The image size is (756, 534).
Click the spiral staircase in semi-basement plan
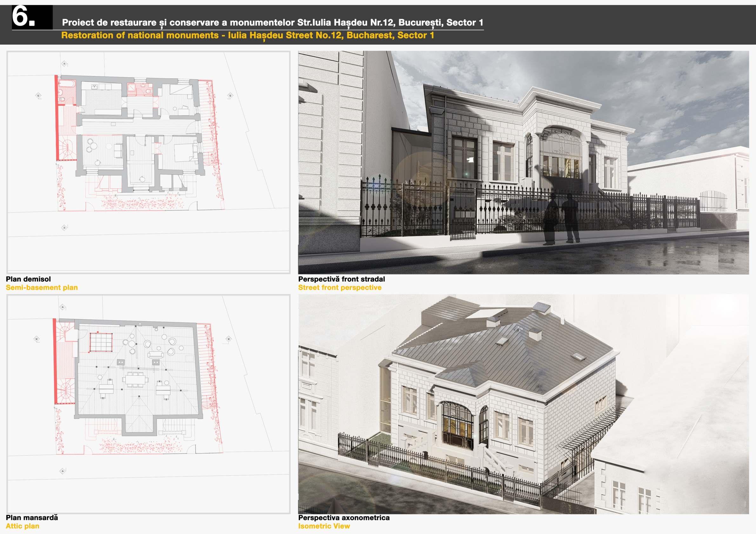tap(68, 148)
